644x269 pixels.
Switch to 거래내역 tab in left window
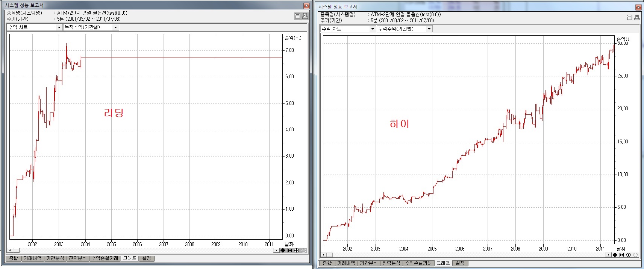(x=32, y=258)
